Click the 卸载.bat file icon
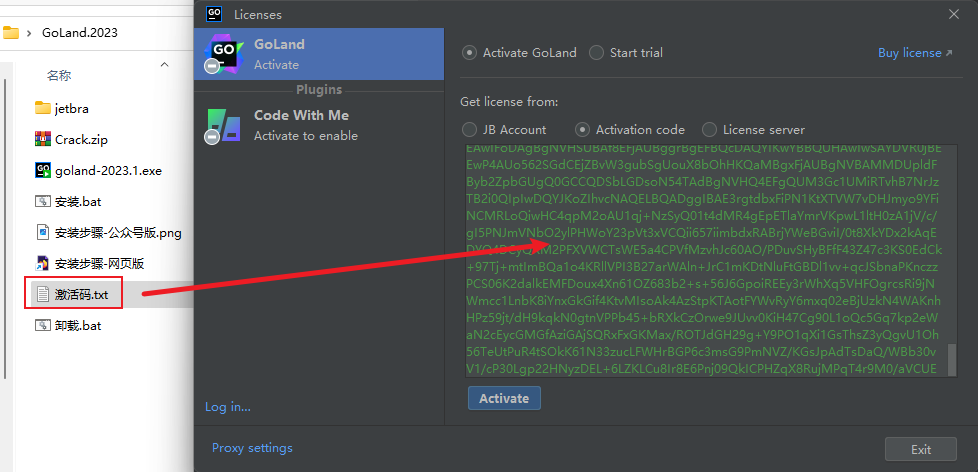The image size is (978, 472). 42,325
